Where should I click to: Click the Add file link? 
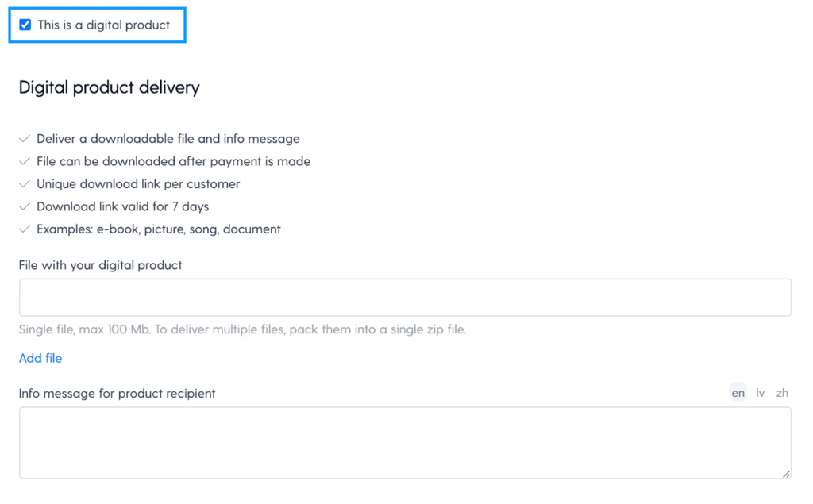click(x=40, y=358)
